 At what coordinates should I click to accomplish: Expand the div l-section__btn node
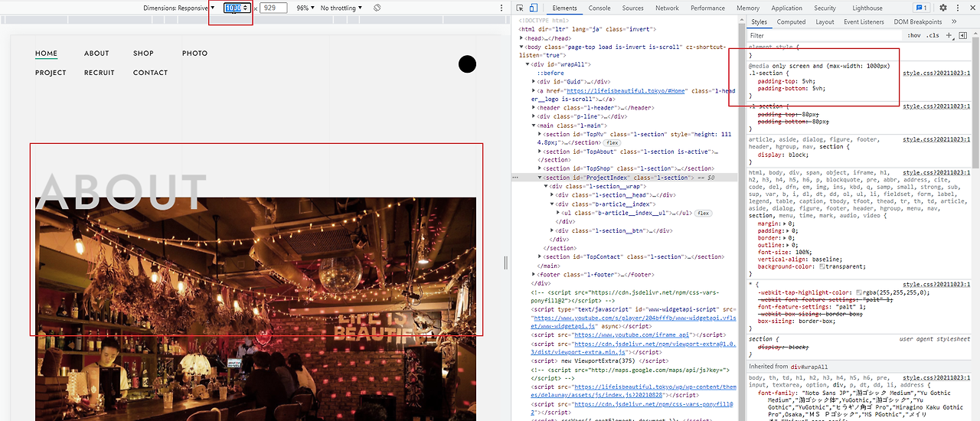(554, 230)
